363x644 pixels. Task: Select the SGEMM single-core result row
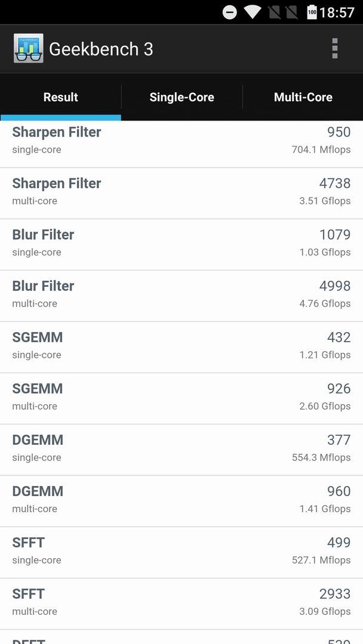tap(181, 347)
